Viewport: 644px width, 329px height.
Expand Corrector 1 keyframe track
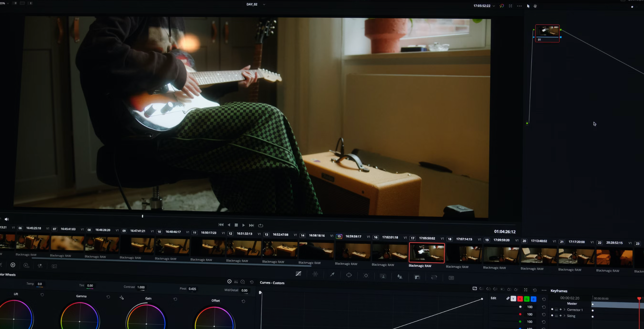click(564, 310)
